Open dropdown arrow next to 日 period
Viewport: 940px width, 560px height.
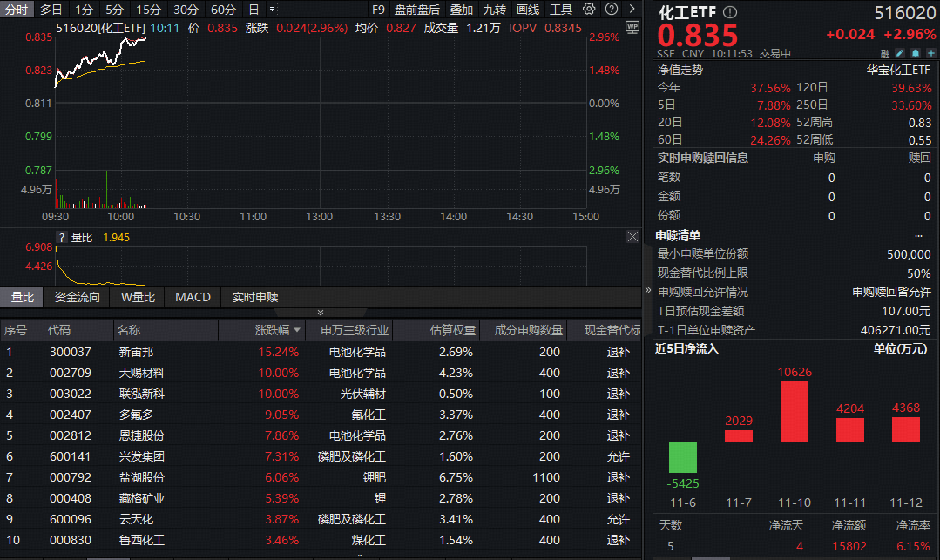273,10
